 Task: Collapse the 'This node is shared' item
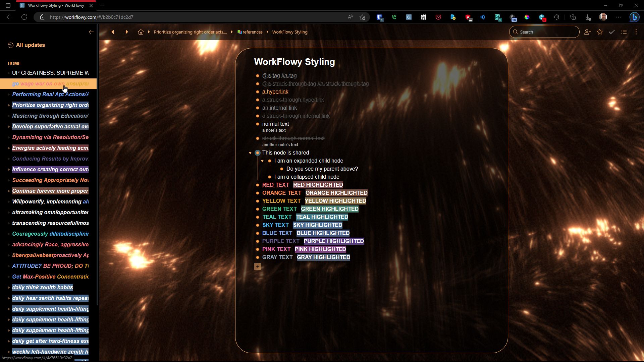(x=250, y=153)
